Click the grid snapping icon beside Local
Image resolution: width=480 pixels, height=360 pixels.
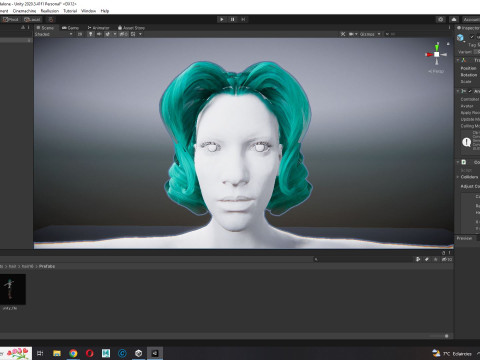pyautogui.click(x=51, y=20)
